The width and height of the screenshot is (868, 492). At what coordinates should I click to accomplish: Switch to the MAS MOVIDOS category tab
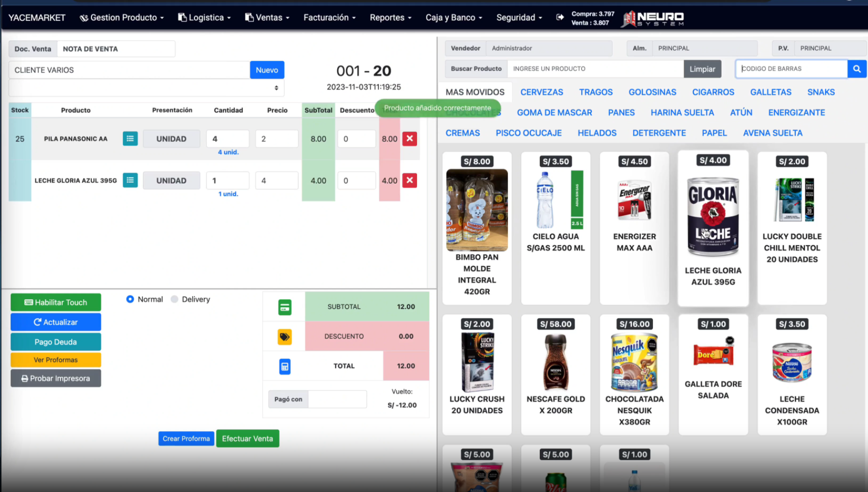[x=475, y=92]
